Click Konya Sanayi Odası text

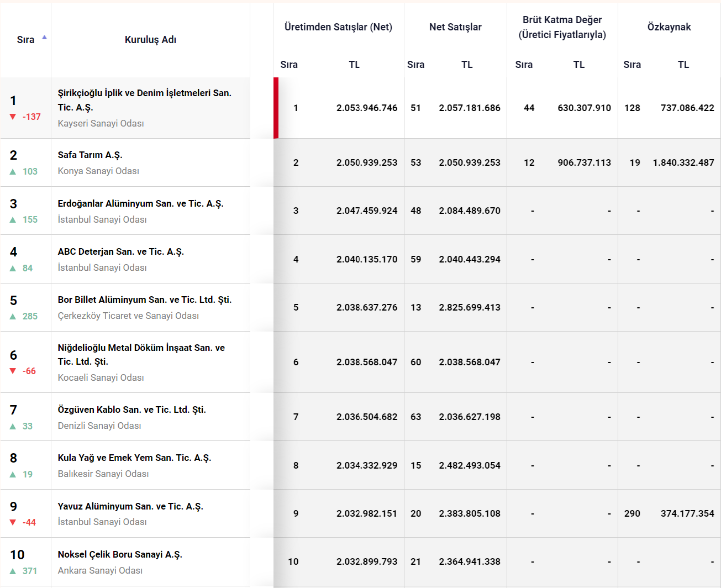tap(98, 171)
